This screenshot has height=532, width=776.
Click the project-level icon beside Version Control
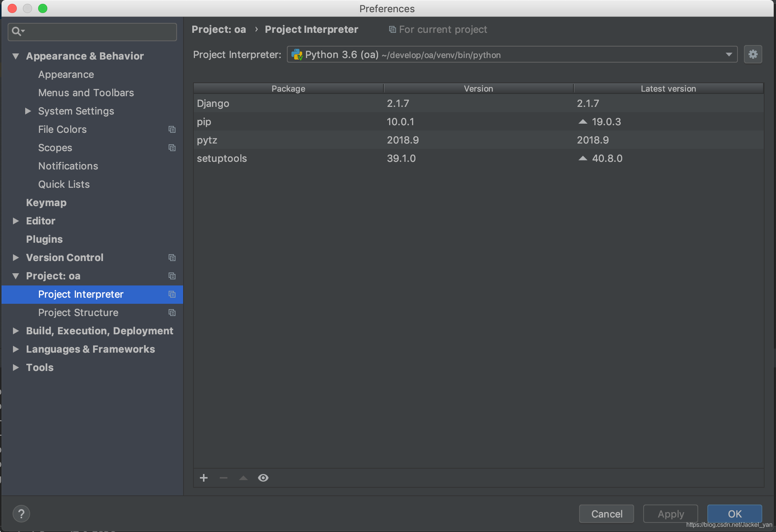point(172,258)
